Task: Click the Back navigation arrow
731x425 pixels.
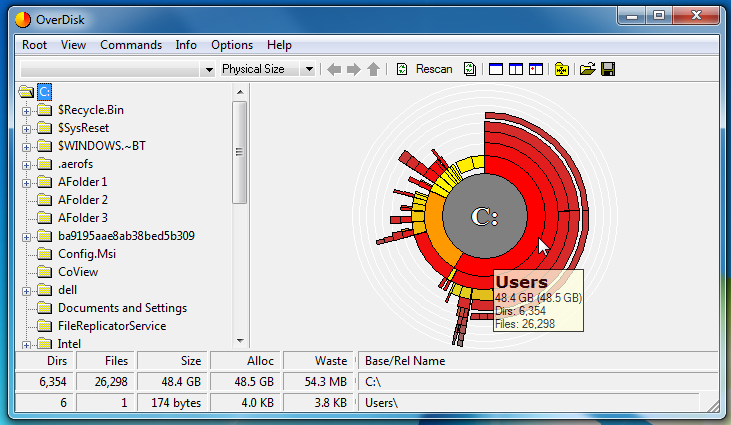Action: point(334,69)
